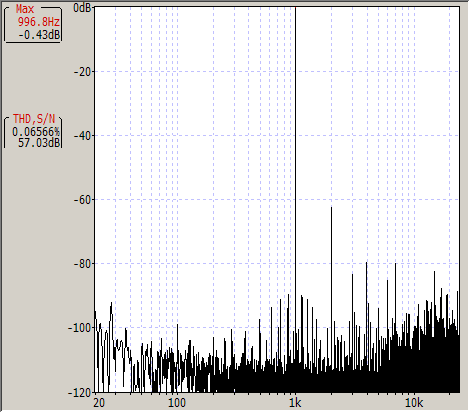The width and height of the screenshot is (470, 412).
Task: Click the 100 frequency axis label
Action: click(x=177, y=403)
